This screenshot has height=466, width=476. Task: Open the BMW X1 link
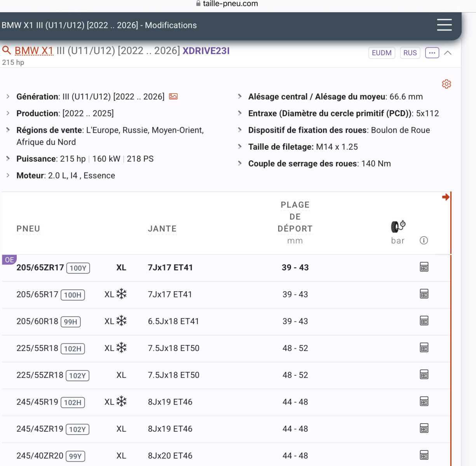tap(34, 51)
